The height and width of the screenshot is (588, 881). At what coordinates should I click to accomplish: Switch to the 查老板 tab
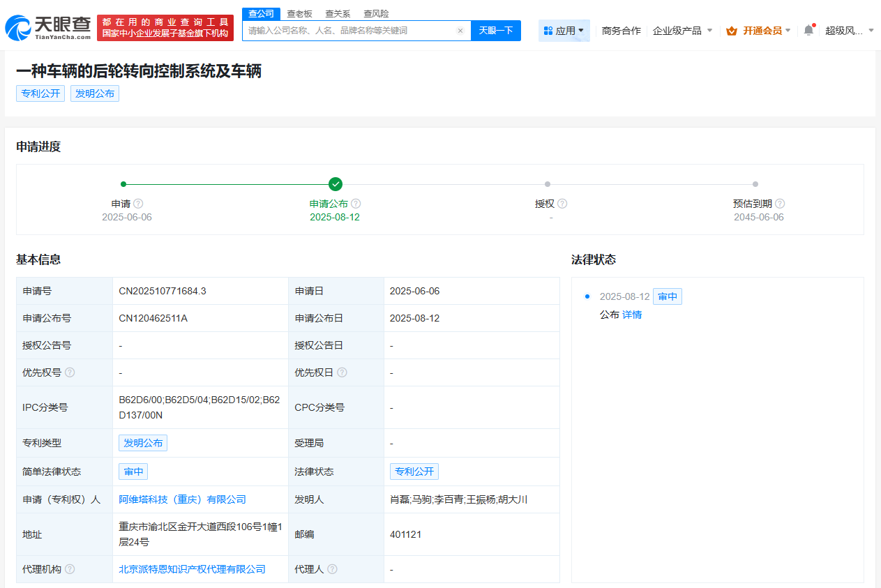click(x=300, y=13)
